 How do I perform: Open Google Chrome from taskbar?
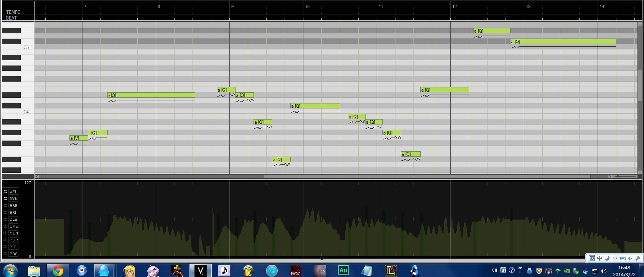click(x=58, y=270)
